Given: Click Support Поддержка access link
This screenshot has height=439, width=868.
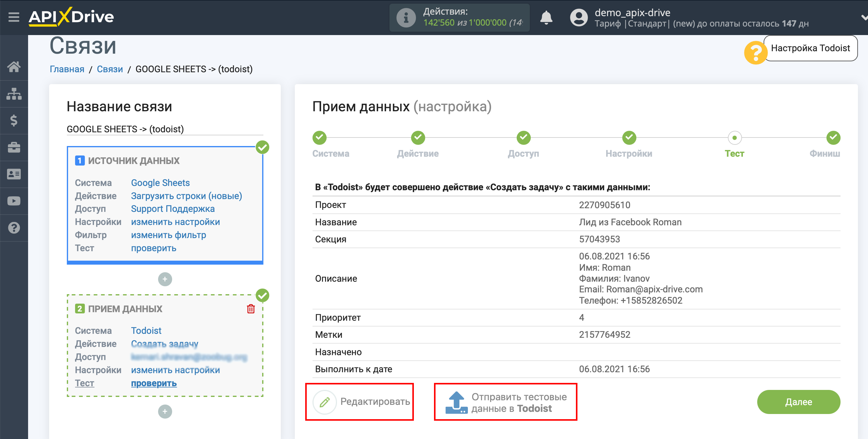Looking at the screenshot, I should click(x=172, y=209).
